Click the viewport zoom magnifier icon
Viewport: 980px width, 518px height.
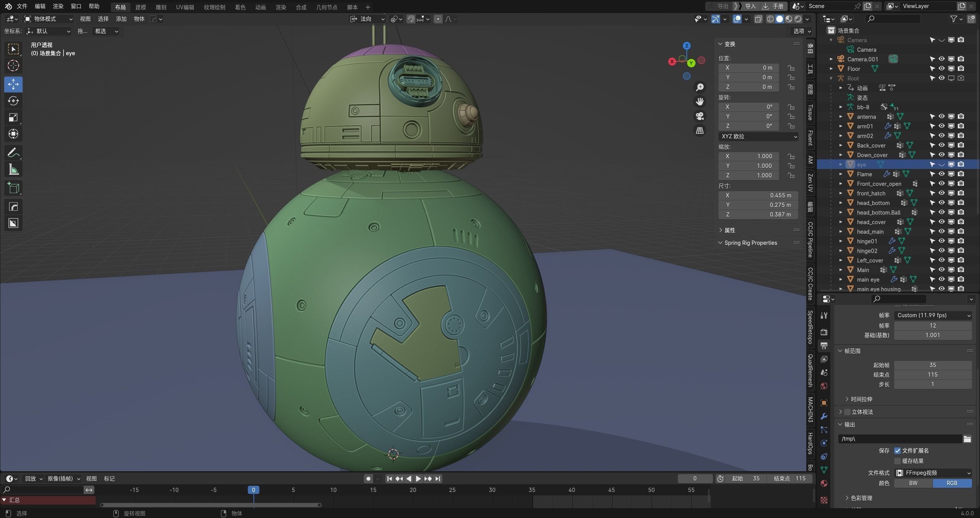700,87
